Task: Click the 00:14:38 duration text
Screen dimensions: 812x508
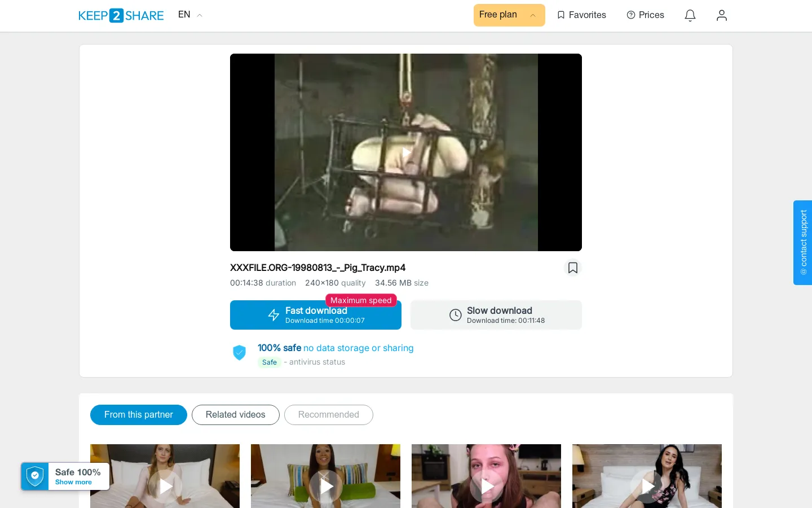Action: [263, 283]
